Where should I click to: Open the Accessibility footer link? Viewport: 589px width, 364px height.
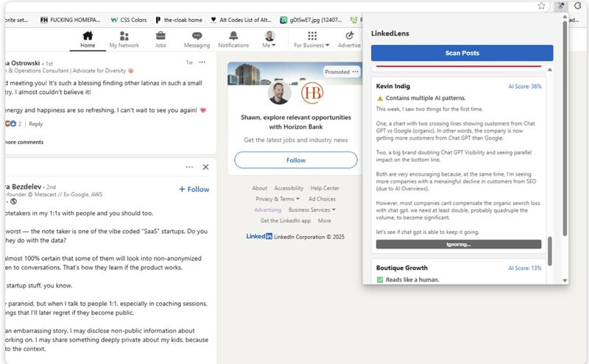(289, 188)
